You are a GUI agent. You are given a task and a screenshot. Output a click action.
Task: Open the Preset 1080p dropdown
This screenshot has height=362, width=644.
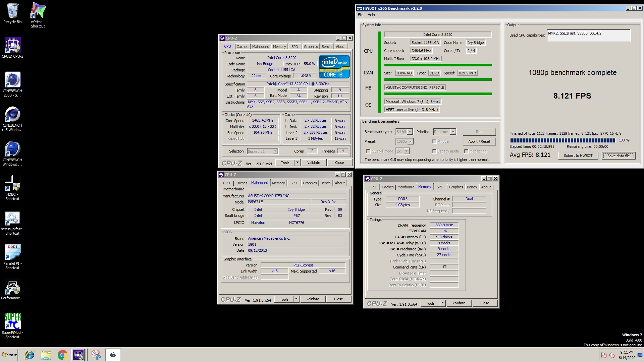411,141
